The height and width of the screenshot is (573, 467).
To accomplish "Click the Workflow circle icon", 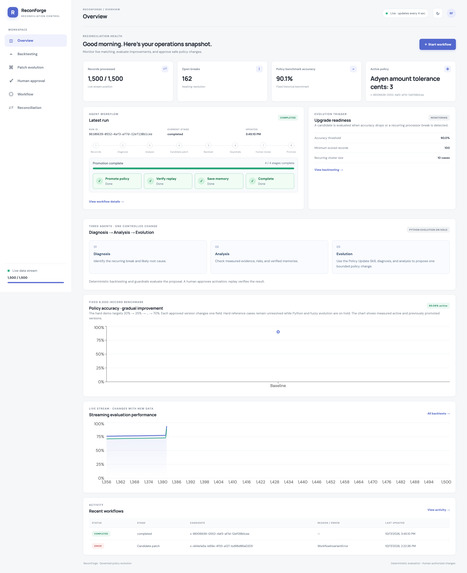I will [11, 94].
